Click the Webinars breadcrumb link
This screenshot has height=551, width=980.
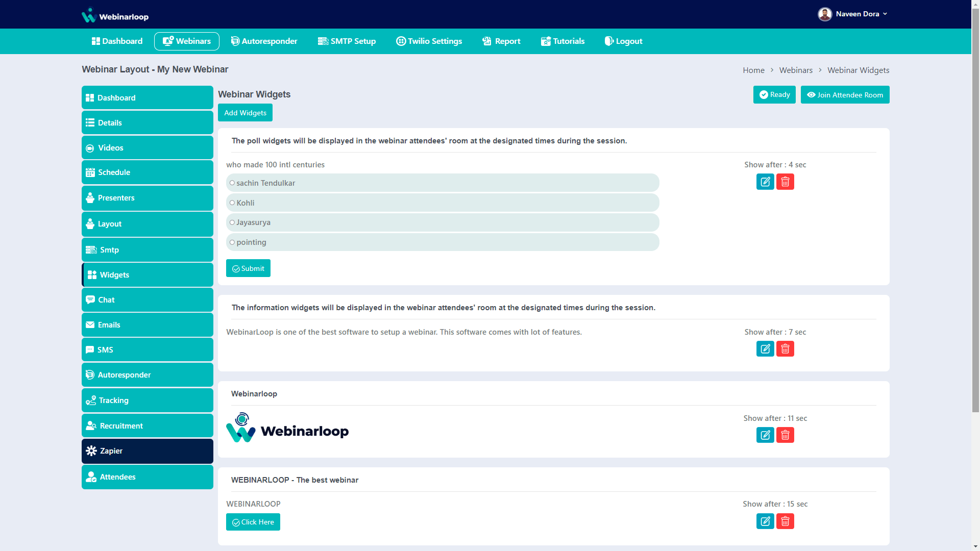click(795, 70)
